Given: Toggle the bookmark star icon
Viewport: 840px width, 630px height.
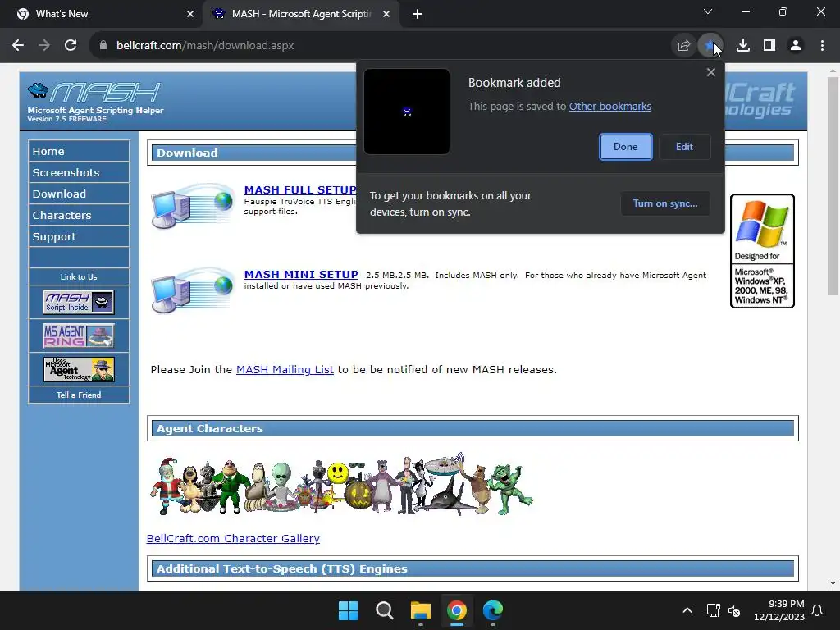Looking at the screenshot, I should coord(710,46).
